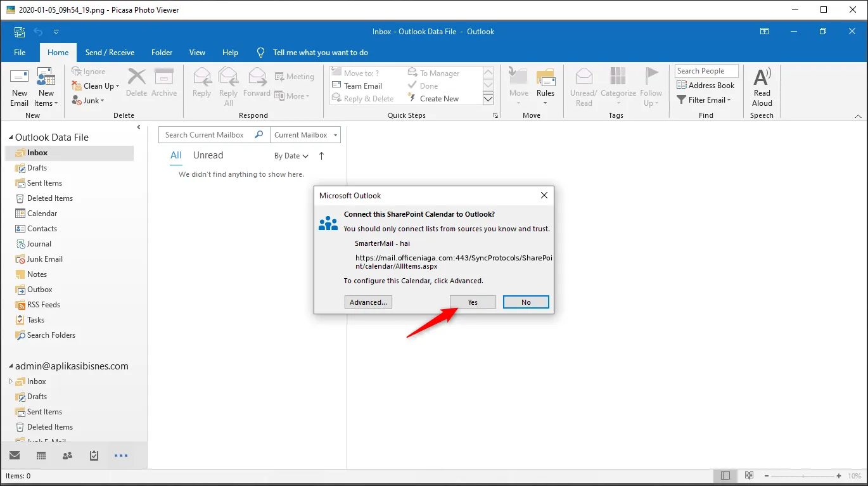
Task: Open the Help tab
Action: [231, 53]
